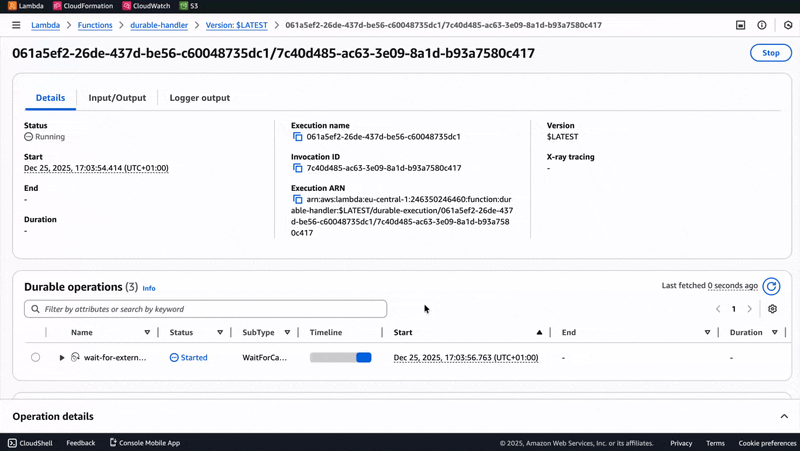Open Cookie preferences
Image resolution: width=800 pixels, height=451 pixels.
coord(767,443)
